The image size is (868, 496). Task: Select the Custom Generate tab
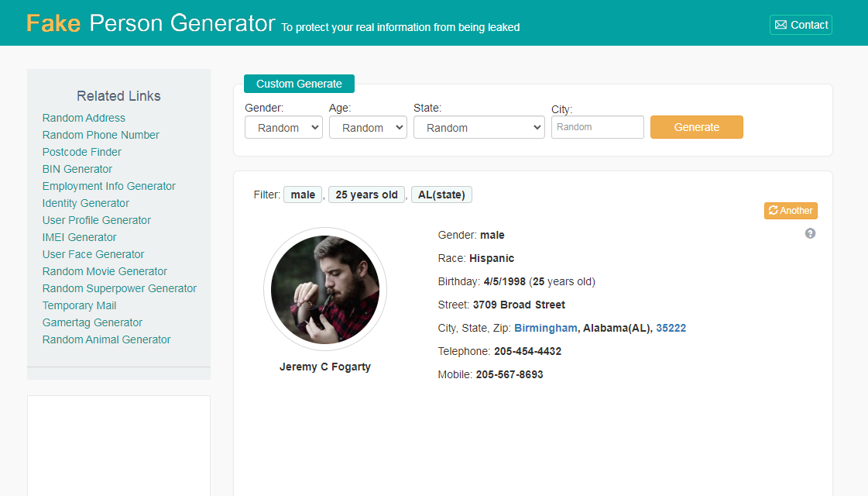pyautogui.click(x=299, y=84)
